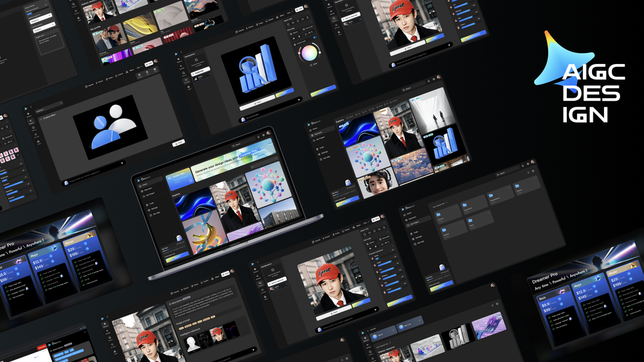644x362 pixels.
Task: Click the notification bell on the laptop screen
Action: (258, 137)
